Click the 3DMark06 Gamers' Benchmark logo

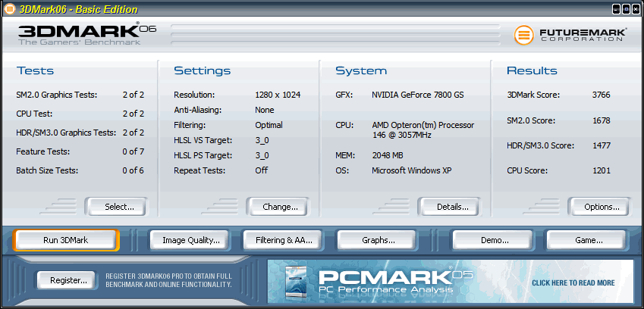point(87,33)
